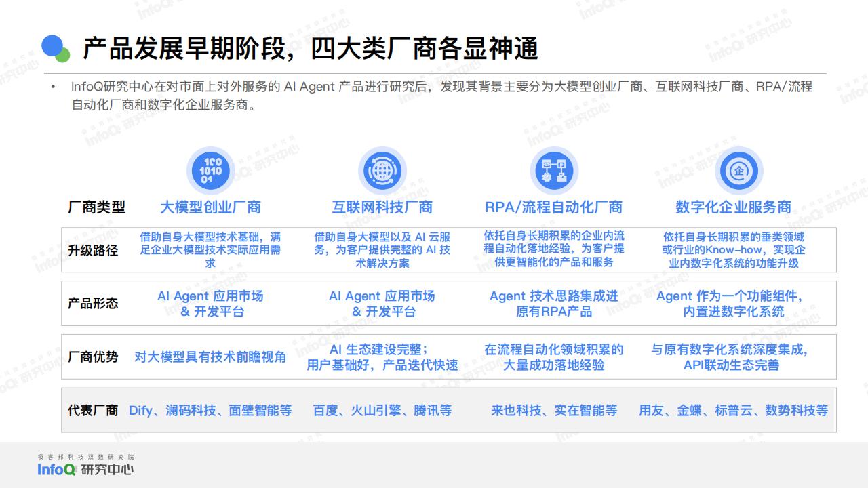Viewport: 868px width, 488px height.
Task: Click the column header 数字化企业服务商
Action: pyautogui.click(x=734, y=207)
